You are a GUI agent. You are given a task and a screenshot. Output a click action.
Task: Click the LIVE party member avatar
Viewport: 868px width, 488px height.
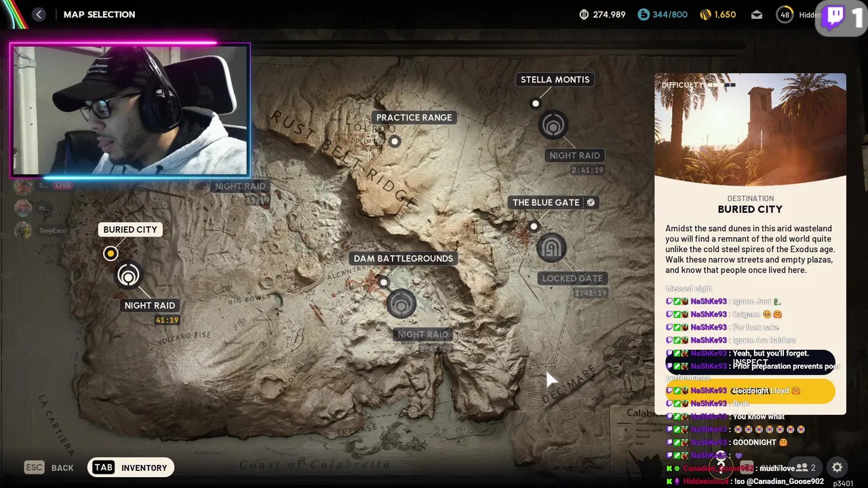point(23,185)
